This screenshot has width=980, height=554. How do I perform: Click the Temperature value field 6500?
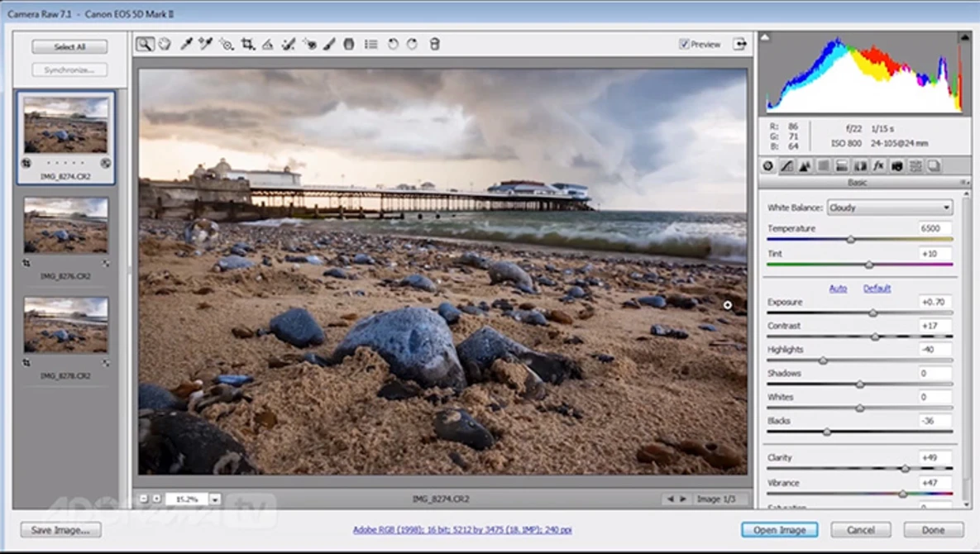[935, 228]
